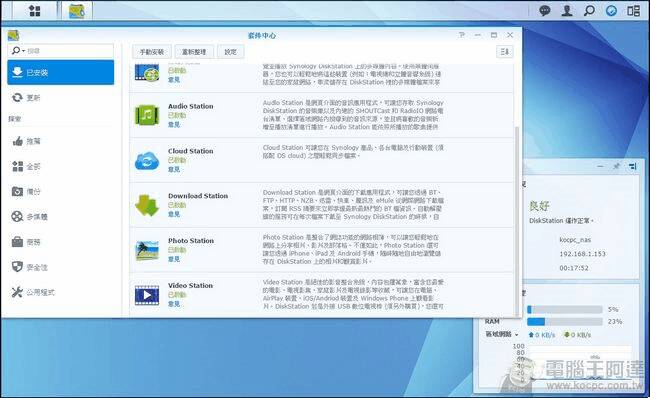Expand the 區域網路 network dropdown in widget
650x398 pixels.
[517, 334]
